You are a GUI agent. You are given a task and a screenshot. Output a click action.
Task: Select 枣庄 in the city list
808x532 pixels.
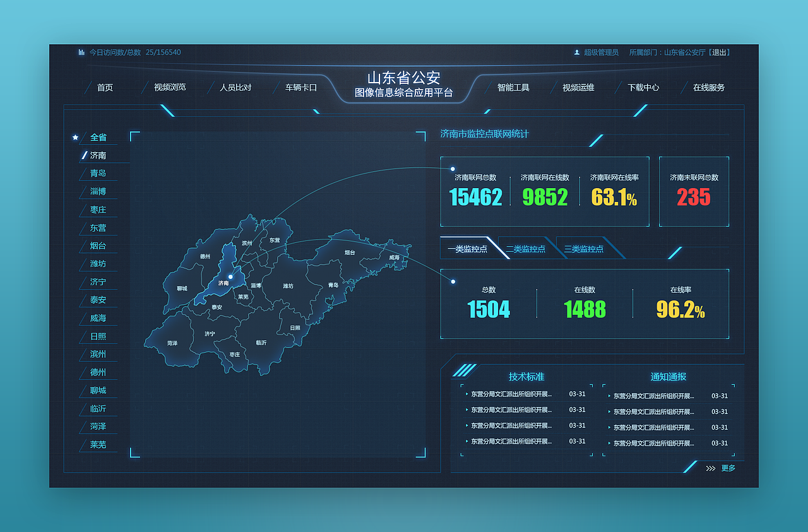(98, 210)
